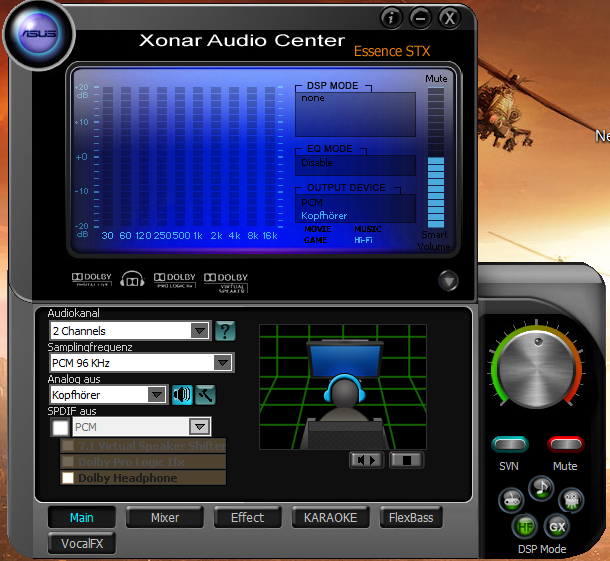610x561 pixels.
Task: Click the MOVIE mode label
Action: point(317,229)
